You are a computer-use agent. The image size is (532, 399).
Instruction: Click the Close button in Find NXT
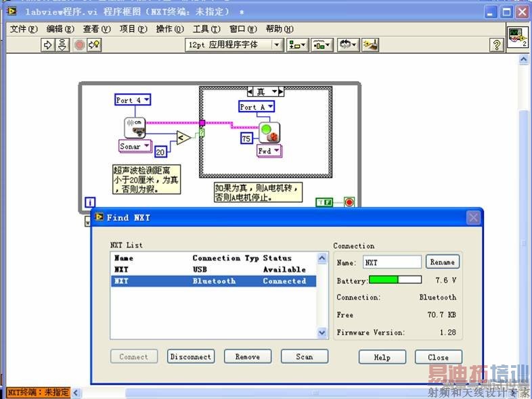pyautogui.click(x=439, y=357)
